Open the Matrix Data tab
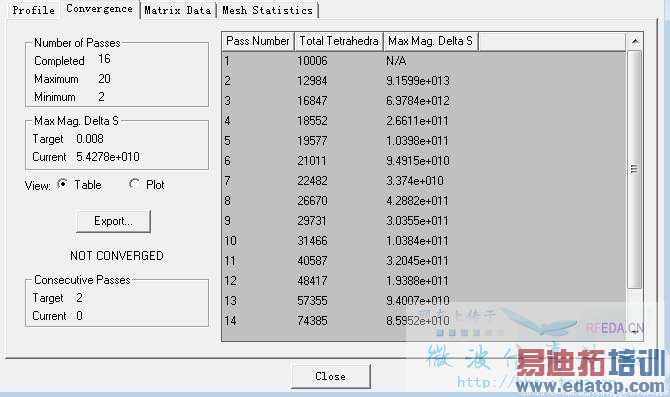670x397 pixels. tap(178, 10)
